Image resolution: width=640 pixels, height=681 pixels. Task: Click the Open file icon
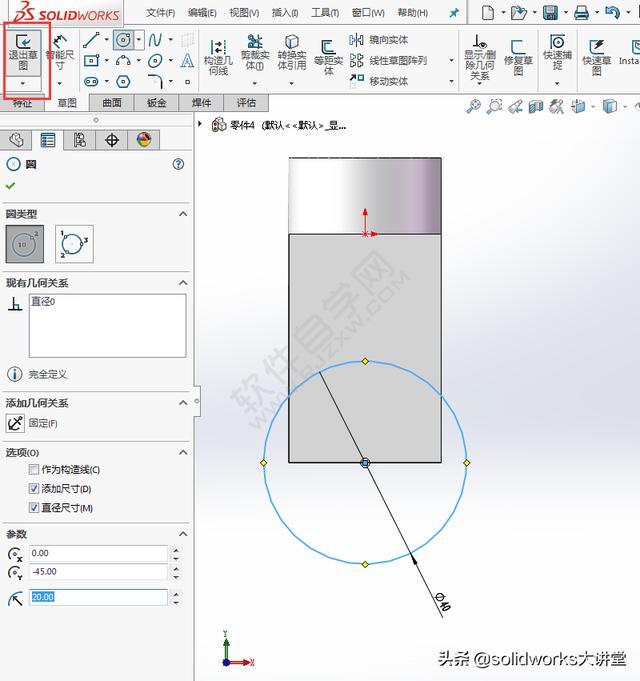[x=518, y=12]
